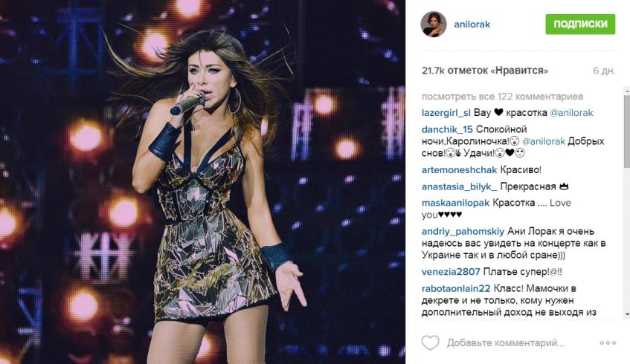Click the heart like icon
Viewport: 630px width, 364px height.
point(430,342)
